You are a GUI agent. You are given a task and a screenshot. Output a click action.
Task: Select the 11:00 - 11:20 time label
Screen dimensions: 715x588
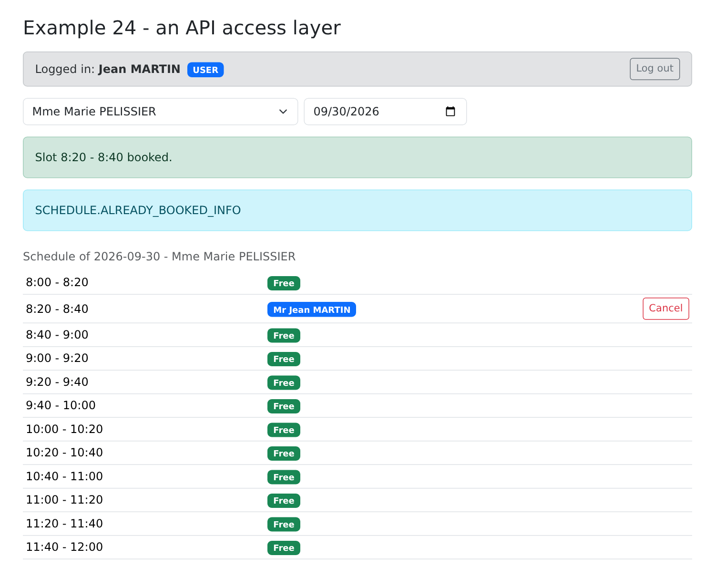(x=64, y=500)
